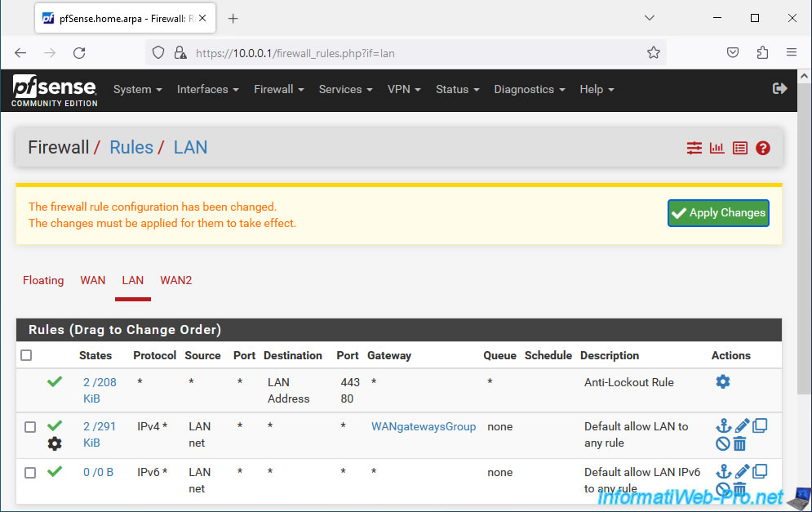Switch to the WAN rules tab
Screen dimensions: 812x512
coord(93,280)
